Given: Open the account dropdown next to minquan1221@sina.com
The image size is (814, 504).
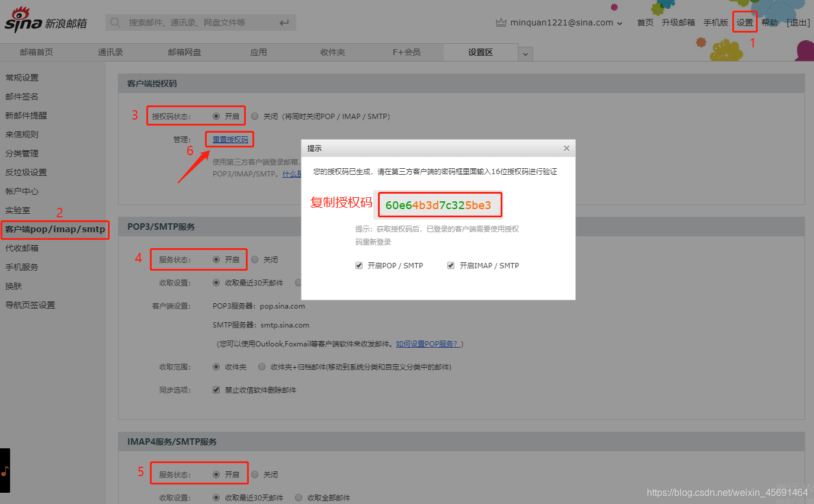Looking at the screenshot, I should coord(620,23).
